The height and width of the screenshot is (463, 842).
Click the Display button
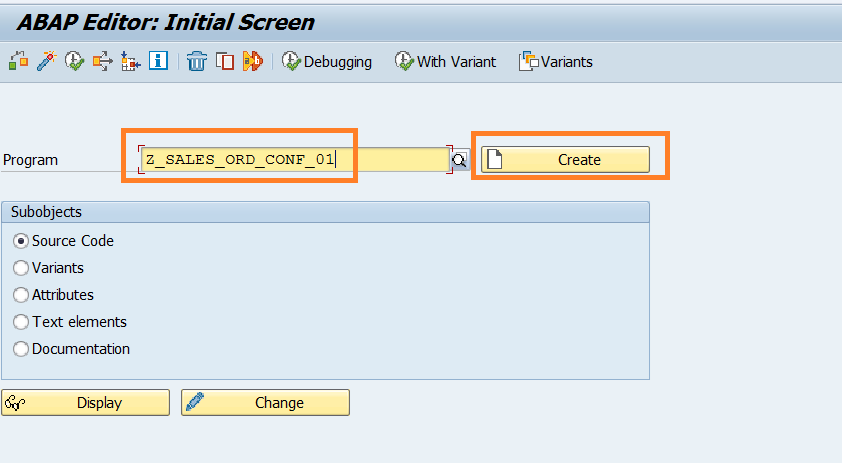click(x=86, y=403)
